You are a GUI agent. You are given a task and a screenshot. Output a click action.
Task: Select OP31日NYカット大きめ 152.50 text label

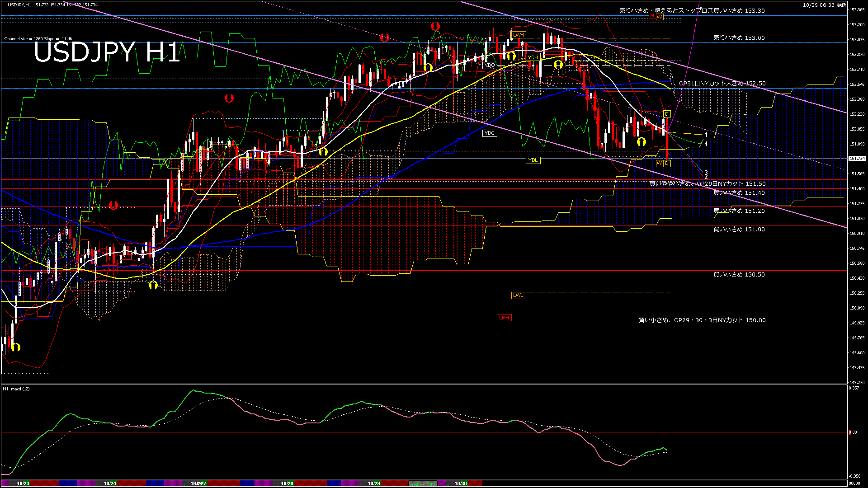pos(722,84)
